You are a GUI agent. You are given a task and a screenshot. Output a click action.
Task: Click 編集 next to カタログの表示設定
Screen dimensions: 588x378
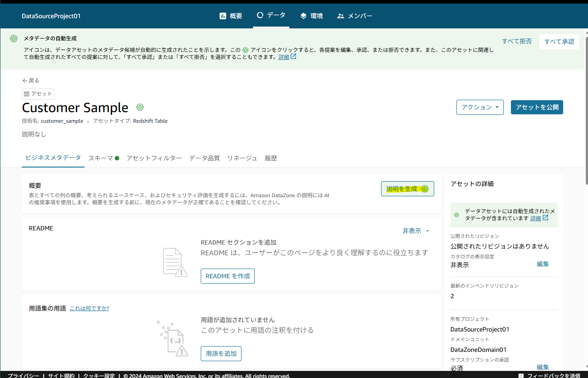click(543, 264)
